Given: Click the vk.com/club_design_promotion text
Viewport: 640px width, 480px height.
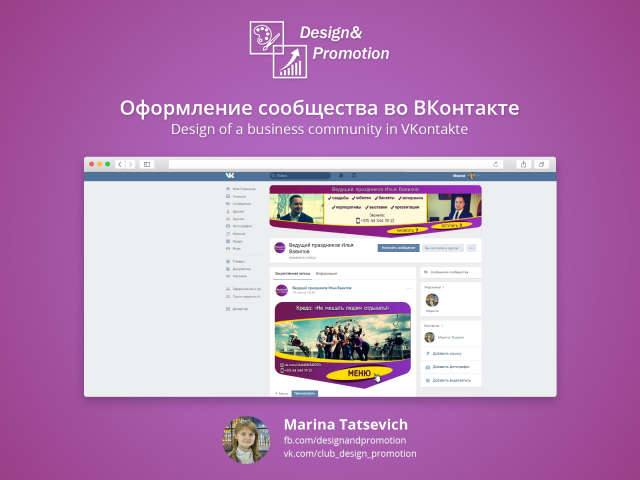Looking at the screenshot, I should click(350, 453).
